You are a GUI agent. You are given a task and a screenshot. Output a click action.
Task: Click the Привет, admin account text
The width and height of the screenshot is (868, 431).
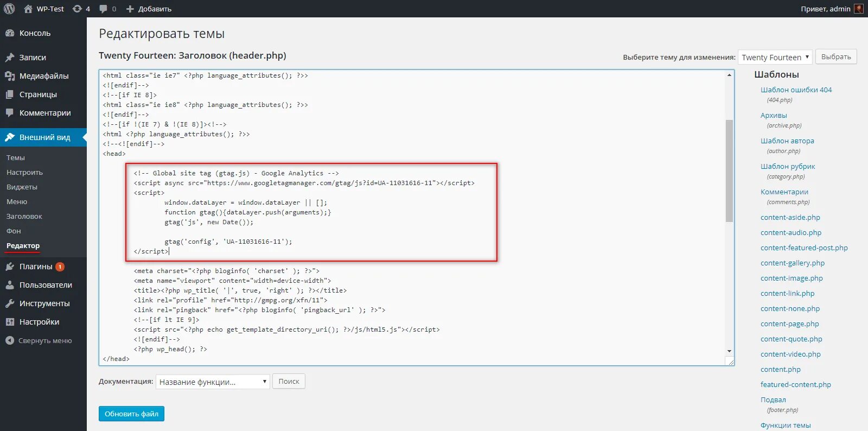[825, 9]
